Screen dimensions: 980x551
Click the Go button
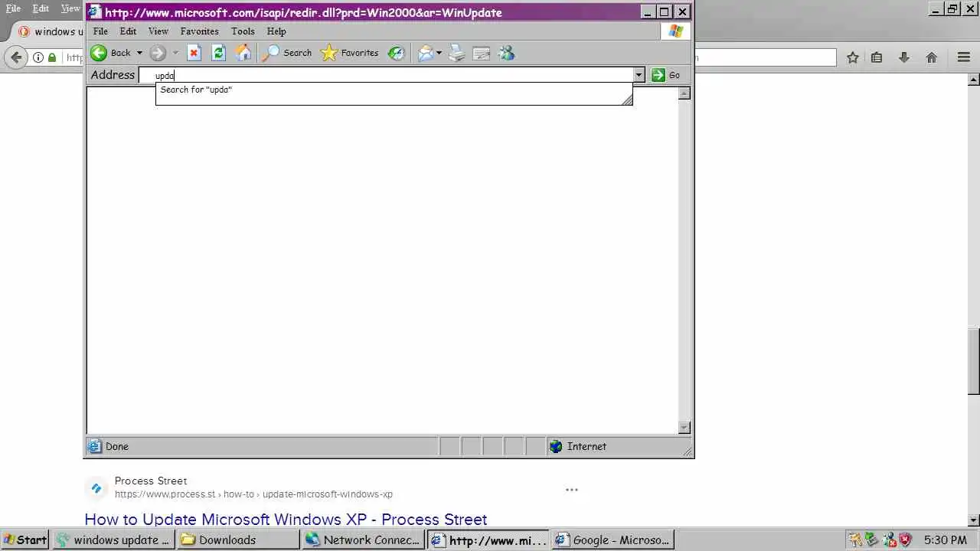pyautogui.click(x=666, y=75)
